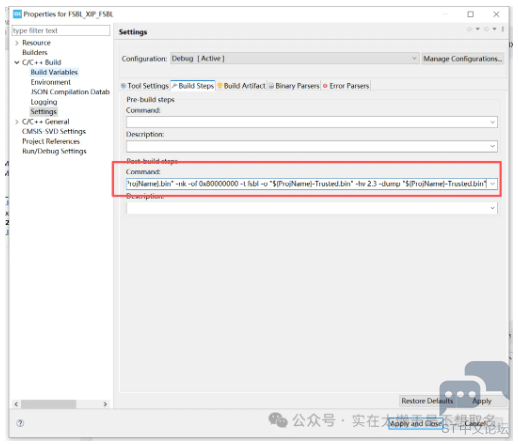The image size is (518, 444).
Task: Select Logging in the tree
Action: [44, 102]
